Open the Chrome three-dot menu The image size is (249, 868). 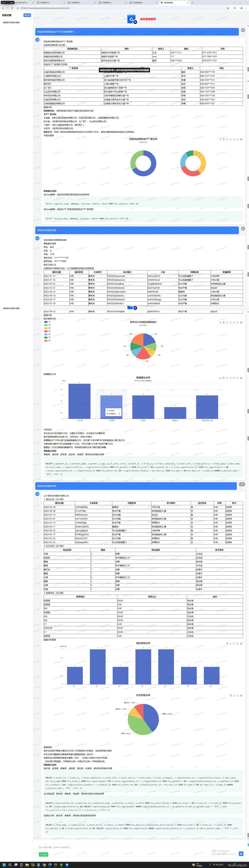[246, 8]
